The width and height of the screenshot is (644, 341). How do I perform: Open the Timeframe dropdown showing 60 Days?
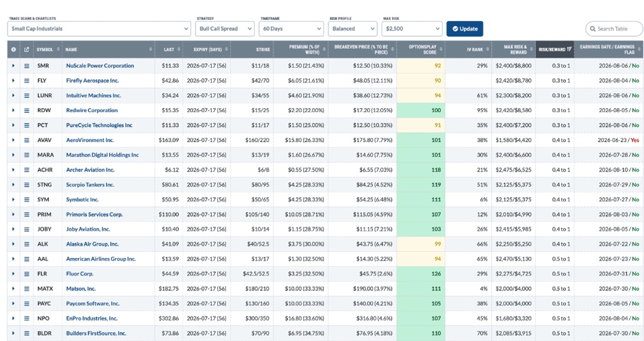(x=291, y=29)
